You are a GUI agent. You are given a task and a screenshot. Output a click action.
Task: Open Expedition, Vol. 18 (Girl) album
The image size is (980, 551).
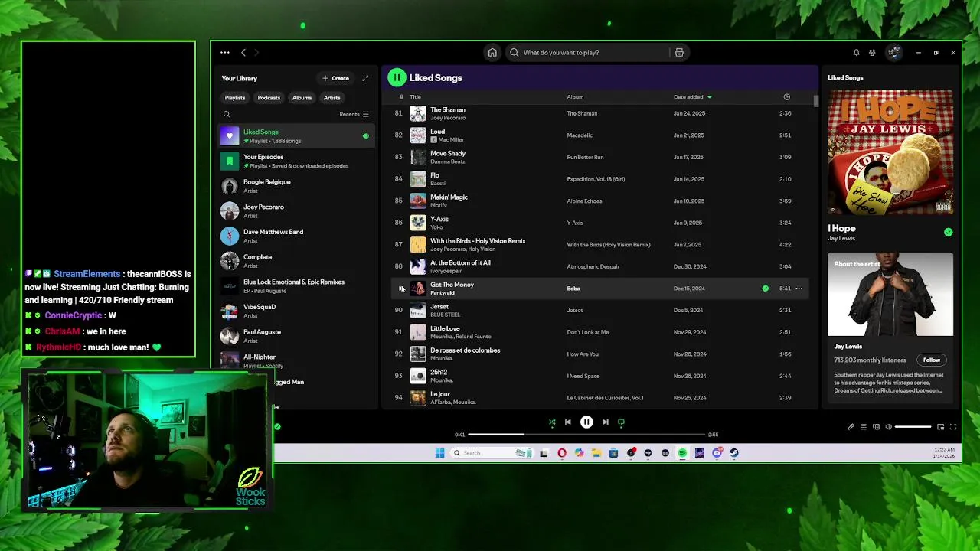596,179
